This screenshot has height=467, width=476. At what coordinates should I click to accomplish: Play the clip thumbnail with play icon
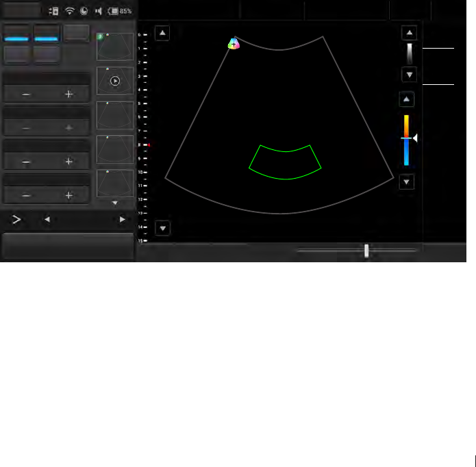coord(115,81)
